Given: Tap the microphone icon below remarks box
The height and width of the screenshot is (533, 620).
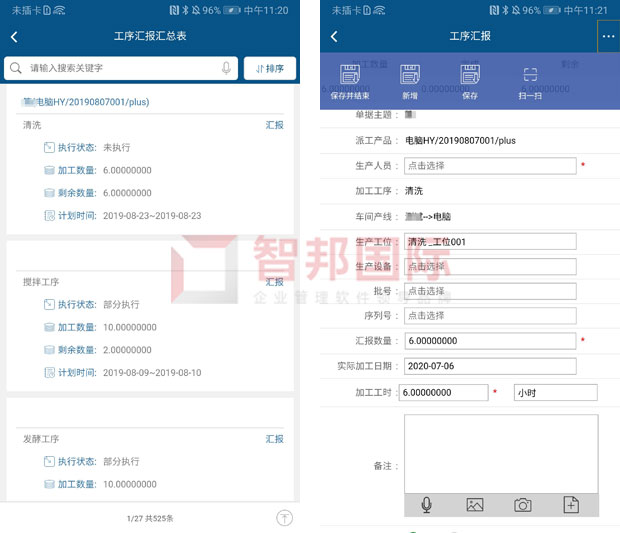Looking at the screenshot, I should tap(427, 505).
